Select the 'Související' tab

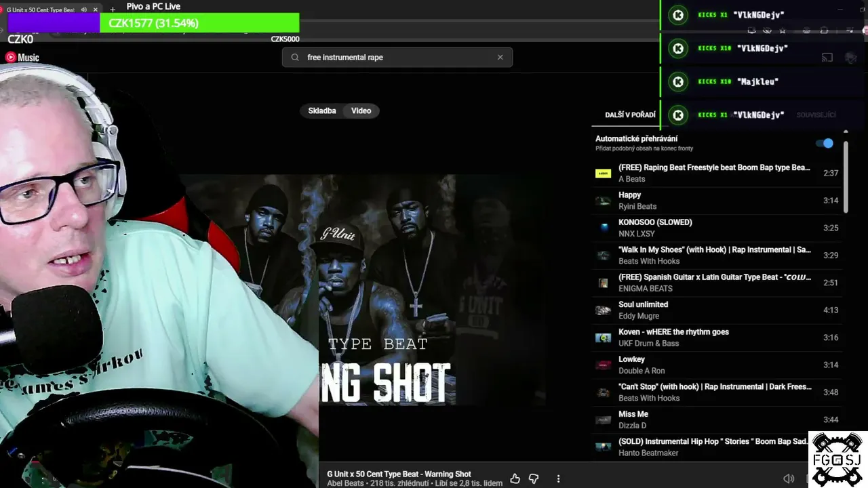pyautogui.click(x=816, y=115)
